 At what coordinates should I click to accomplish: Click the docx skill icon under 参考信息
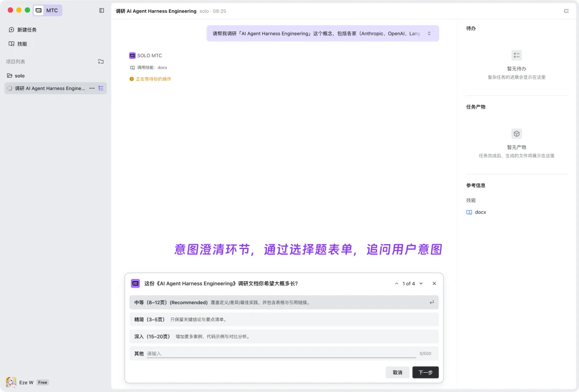(x=469, y=212)
